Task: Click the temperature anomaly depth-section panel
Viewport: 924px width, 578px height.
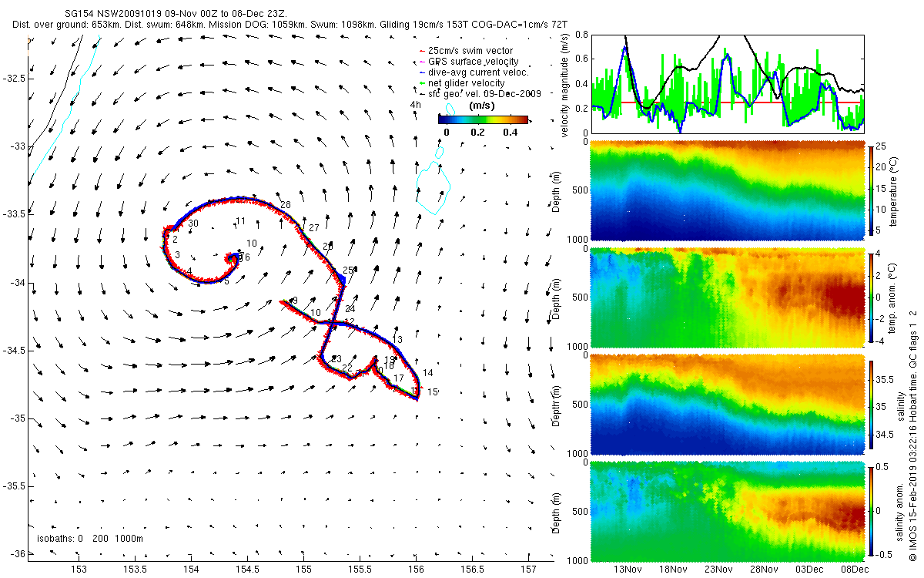Action: pos(726,297)
